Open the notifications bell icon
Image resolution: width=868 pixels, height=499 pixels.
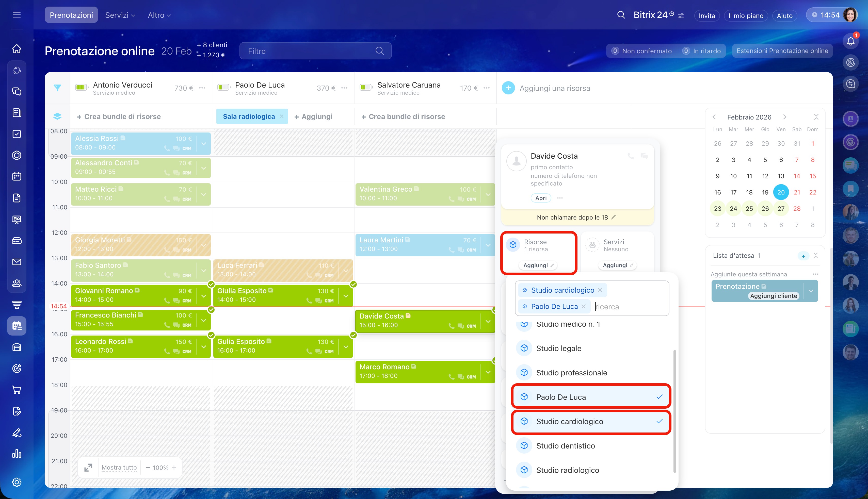pos(850,41)
